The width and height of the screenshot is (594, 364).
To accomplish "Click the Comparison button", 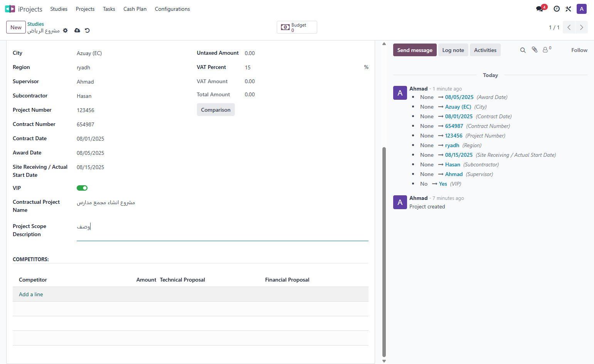I will pos(216,110).
